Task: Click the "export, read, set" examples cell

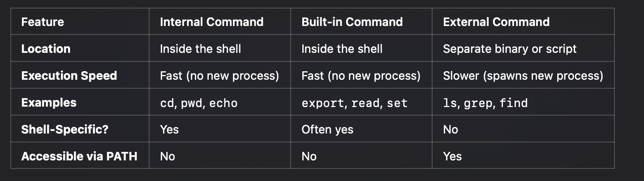Action: pyautogui.click(x=354, y=103)
